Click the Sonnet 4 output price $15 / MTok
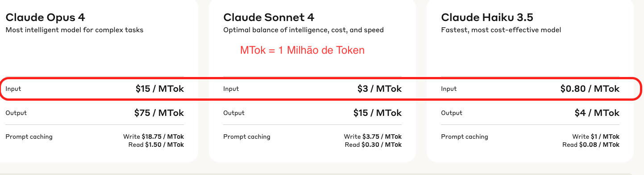The width and height of the screenshot is (644, 175). tap(378, 113)
